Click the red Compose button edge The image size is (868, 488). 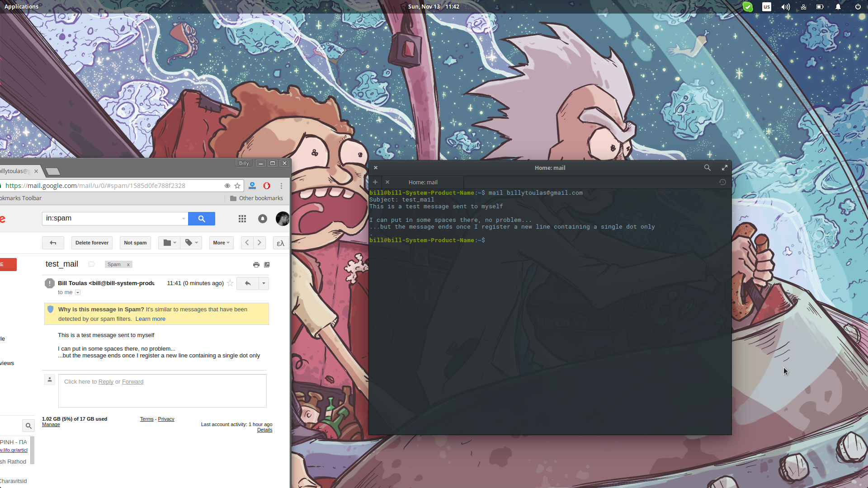[8, 264]
